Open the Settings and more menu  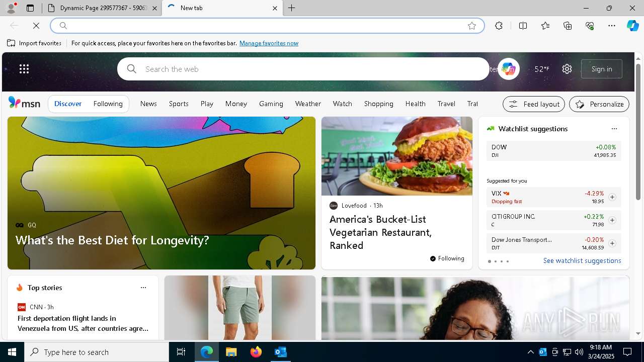point(612,26)
